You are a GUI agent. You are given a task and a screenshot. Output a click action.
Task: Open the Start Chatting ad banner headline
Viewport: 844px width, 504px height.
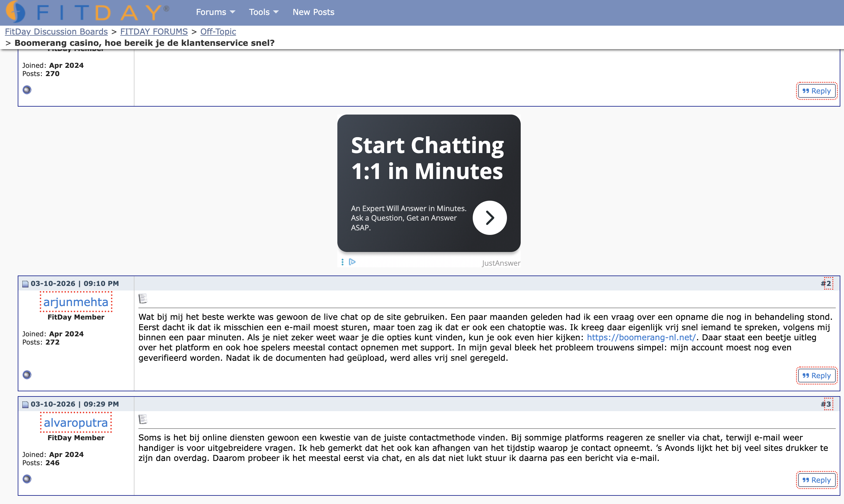tap(428, 158)
